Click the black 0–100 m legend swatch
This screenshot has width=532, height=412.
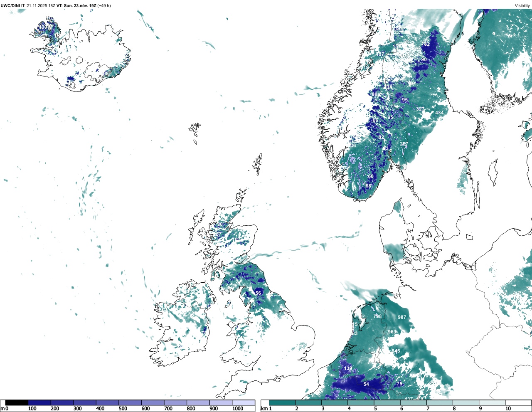click(17, 402)
